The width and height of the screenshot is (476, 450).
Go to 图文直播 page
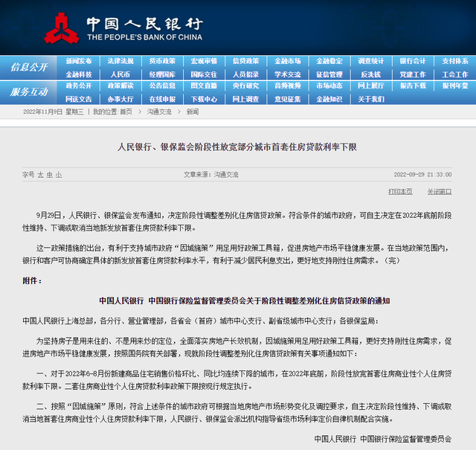point(204,86)
